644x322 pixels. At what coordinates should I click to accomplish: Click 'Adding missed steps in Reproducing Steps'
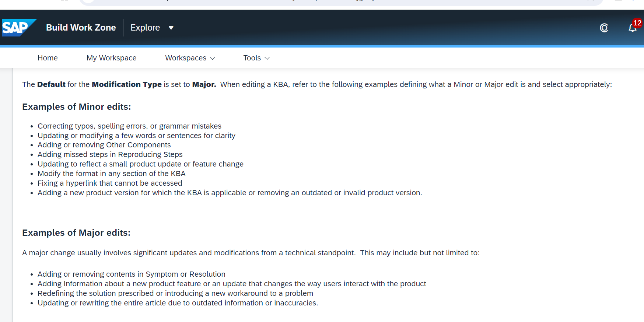coord(110,154)
